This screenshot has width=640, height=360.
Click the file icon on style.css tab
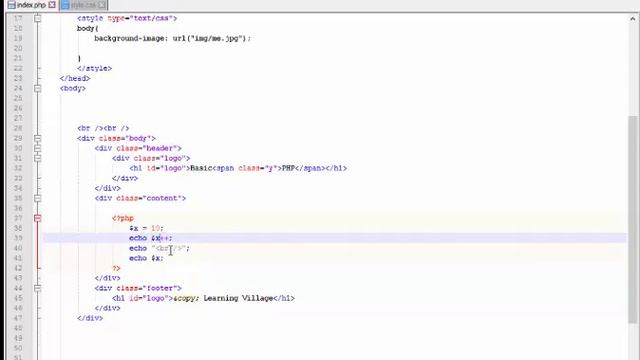65,5
